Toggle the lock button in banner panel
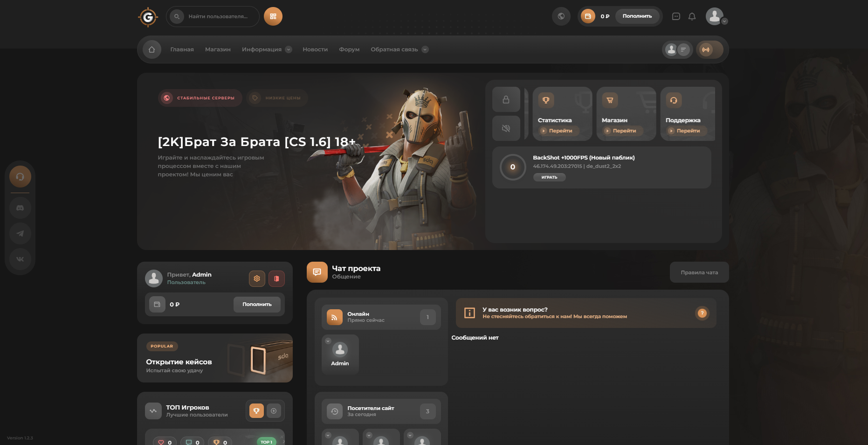Image resolution: width=868 pixels, height=445 pixels. click(506, 99)
